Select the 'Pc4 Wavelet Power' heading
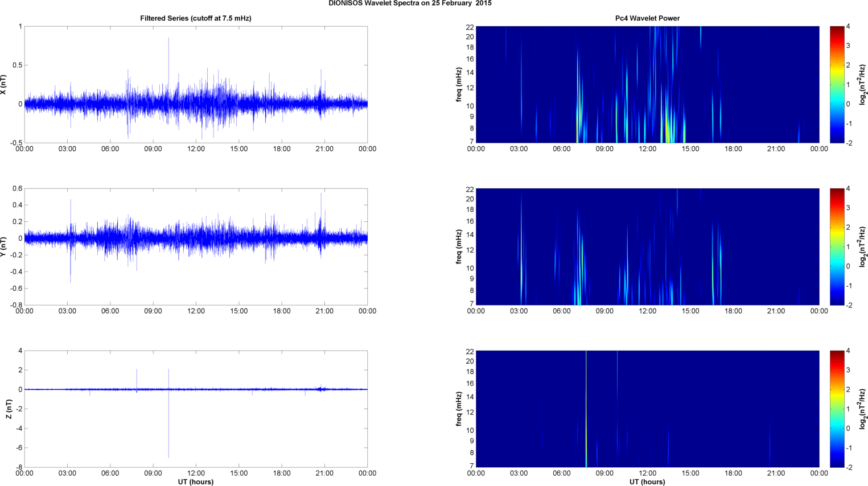The width and height of the screenshot is (868, 486). [x=647, y=18]
